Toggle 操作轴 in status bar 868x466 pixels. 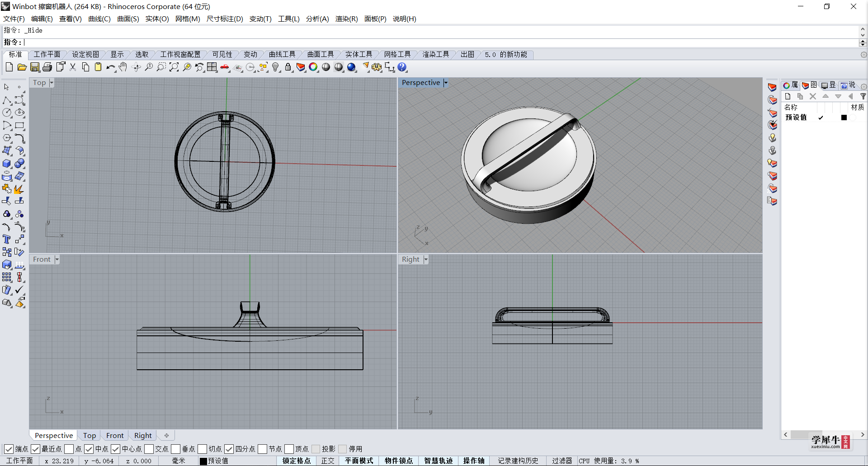474,461
